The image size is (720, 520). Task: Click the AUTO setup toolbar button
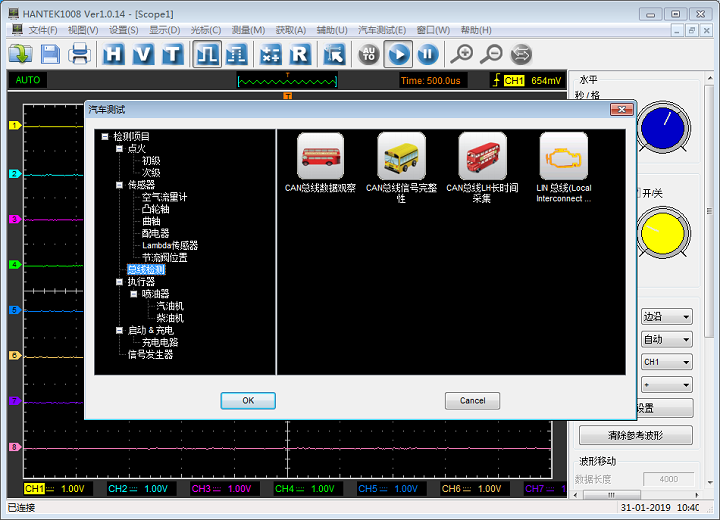coord(368,54)
